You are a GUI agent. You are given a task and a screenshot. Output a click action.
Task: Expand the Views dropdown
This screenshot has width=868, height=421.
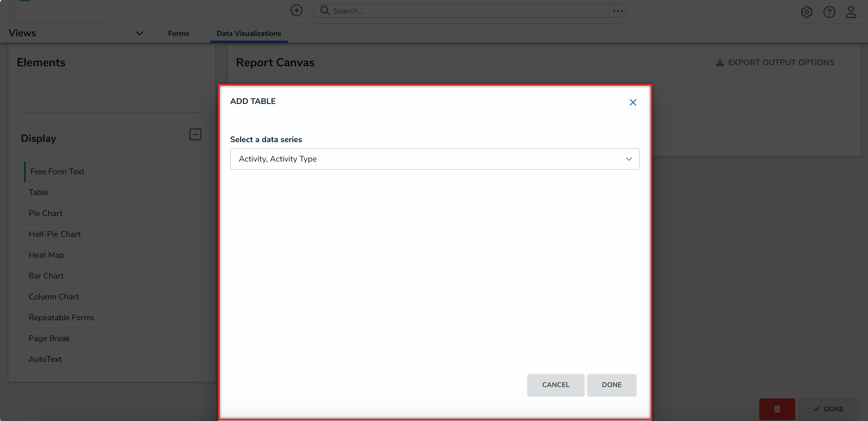click(x=139, y=33)
